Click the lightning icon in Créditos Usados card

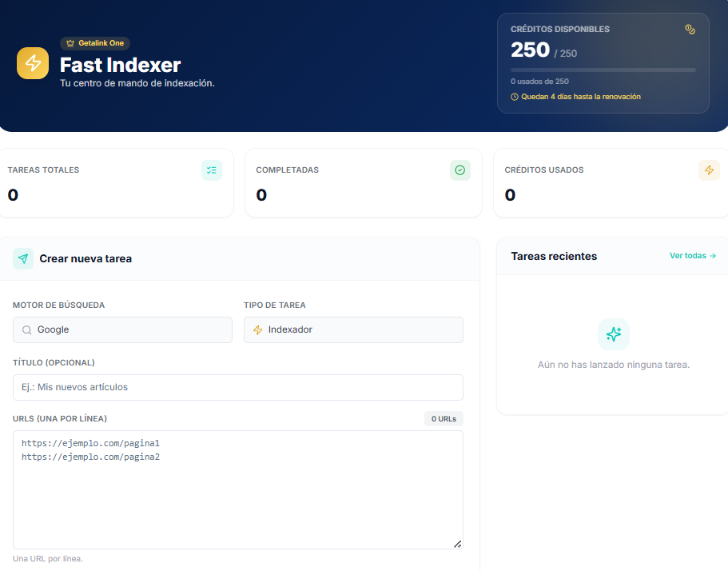709,170
